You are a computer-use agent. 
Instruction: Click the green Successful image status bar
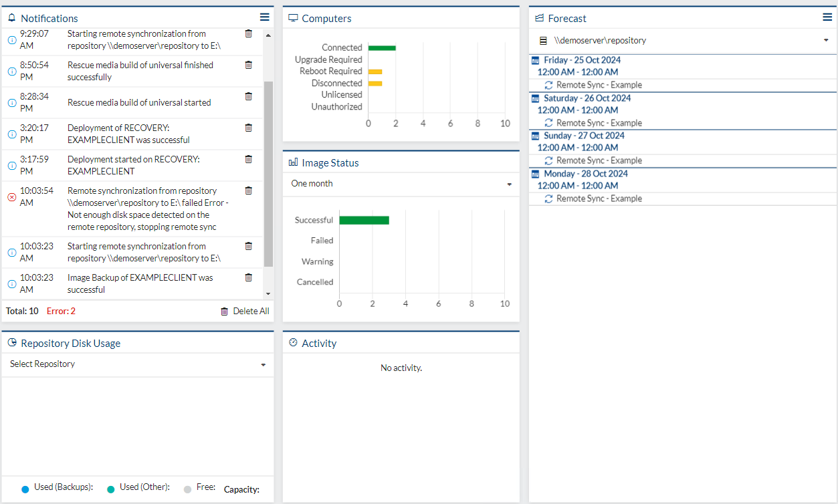[364, 220]
